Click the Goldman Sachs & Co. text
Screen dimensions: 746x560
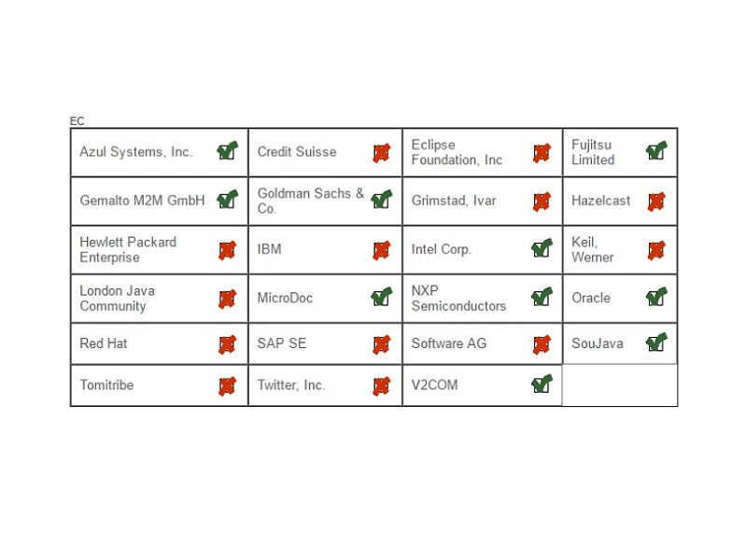310,201
